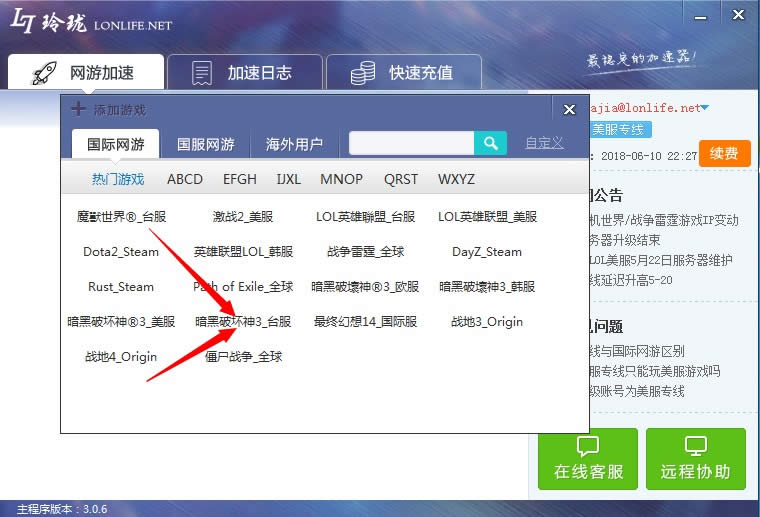Select the EFGH letter filter

239,179
